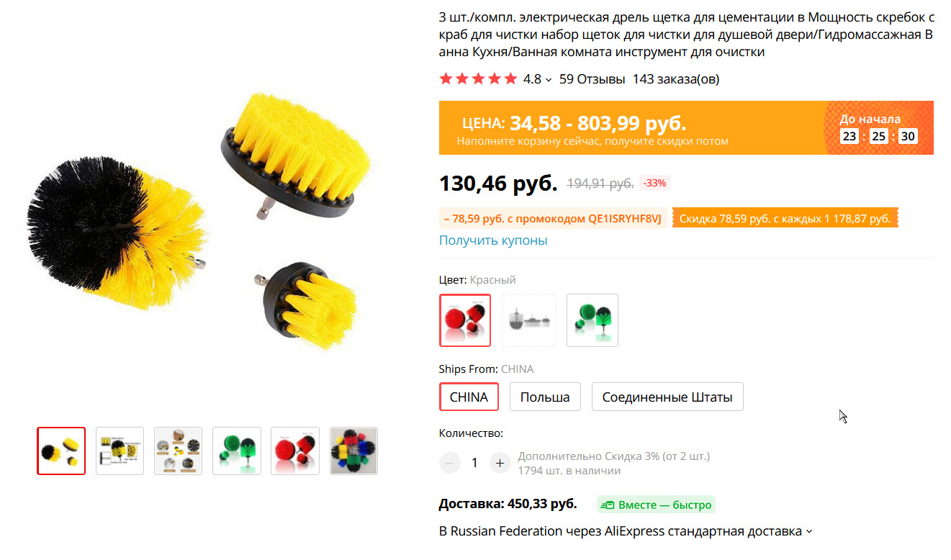Show the red brush gallery thumbnail
The width and height of the screenshot is (951, 560).
point(294,451)
